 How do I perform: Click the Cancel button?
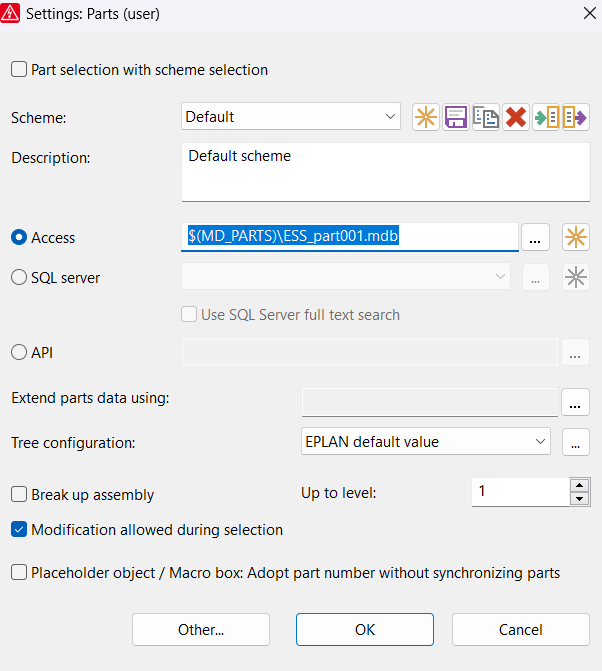pos(521,629)
